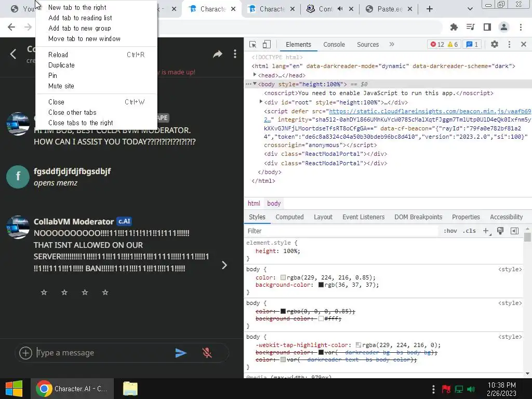Image resolution: width=532 pixels, height=399 pixels.
Task: Select the Elements tab
Action: pyautogui.click(x=298, y=45)
